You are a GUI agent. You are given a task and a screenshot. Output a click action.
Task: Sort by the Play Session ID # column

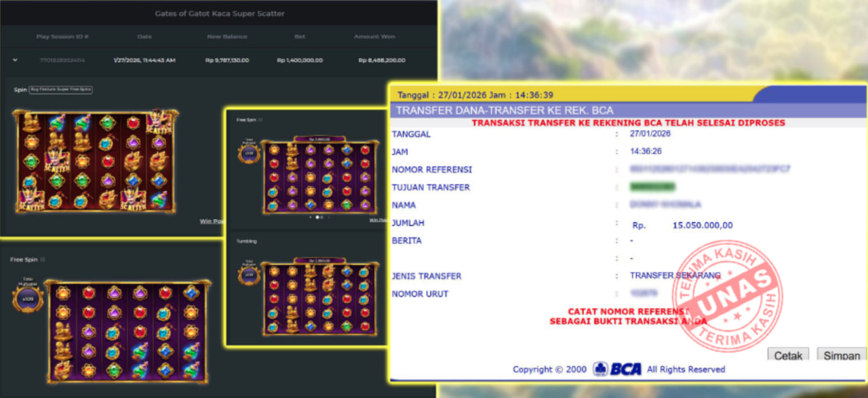click(x=62, y=37)
